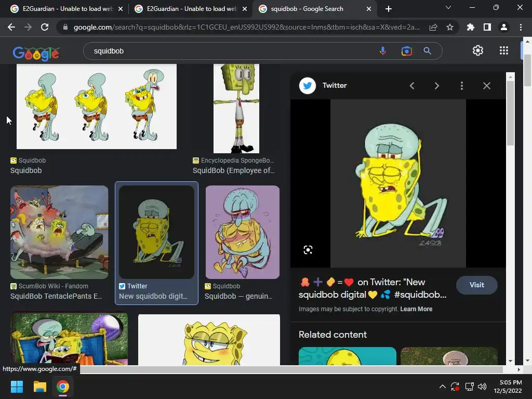
Task: Show previous image in preview panel
Action: click(x=412, y=86)
